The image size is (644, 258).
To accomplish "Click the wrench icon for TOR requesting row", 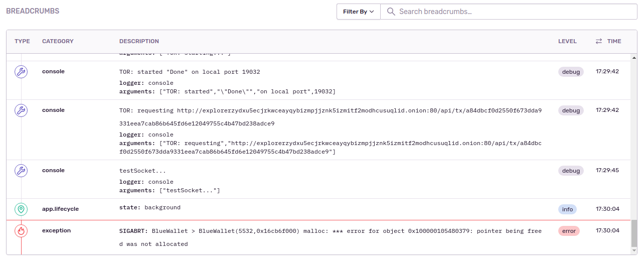I will (x=21, y=111).
